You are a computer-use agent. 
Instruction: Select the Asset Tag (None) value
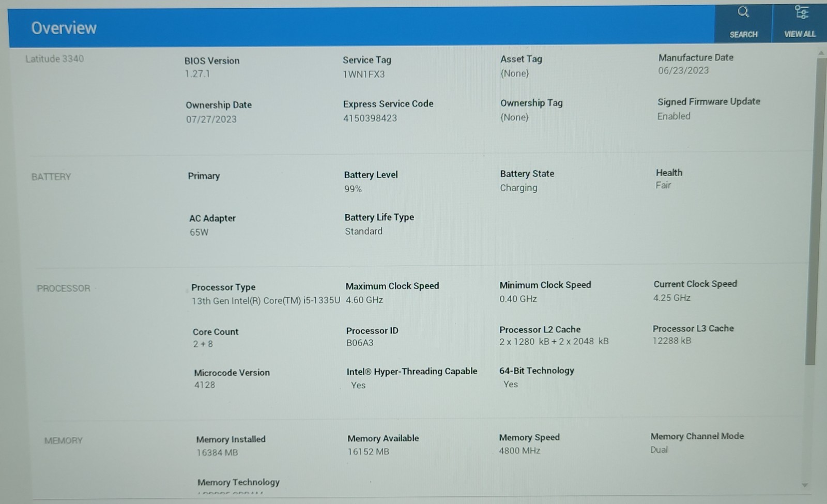coord(514,73)
